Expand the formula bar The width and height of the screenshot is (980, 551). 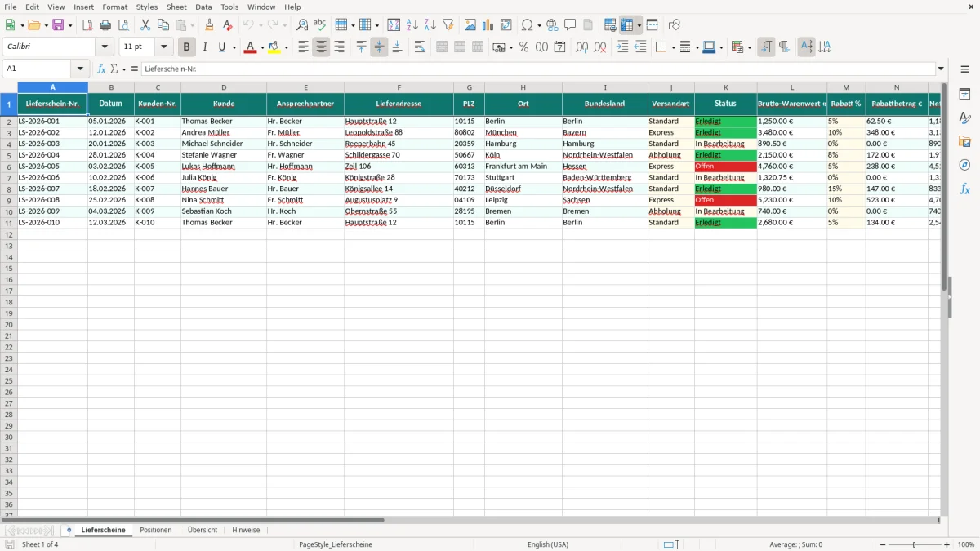942,69
